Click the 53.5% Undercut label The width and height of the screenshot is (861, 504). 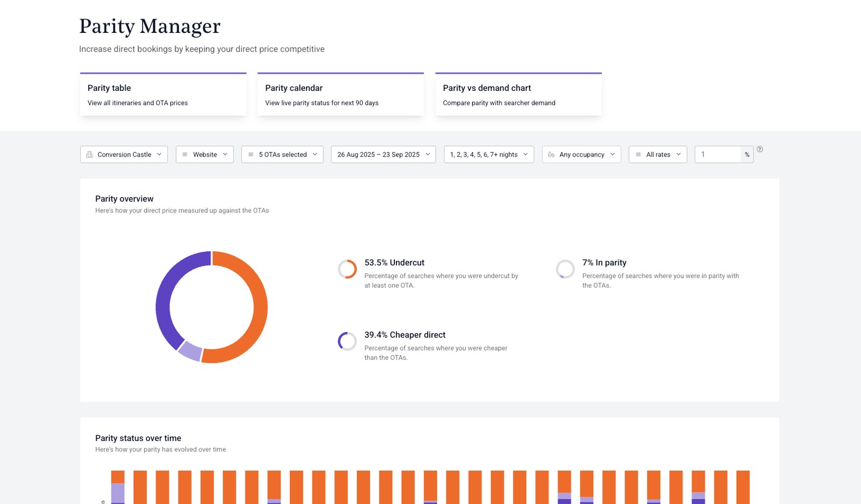coord(394,262)
